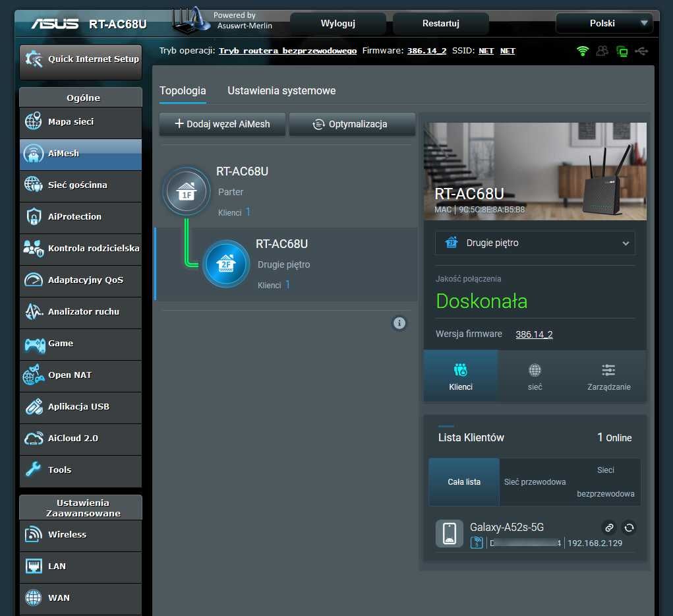This screenshot has height=616, width=673.
Task: Click the RT-AC68U router photo thumbnail
Action: pyautogui.click(x=535, y=171)
